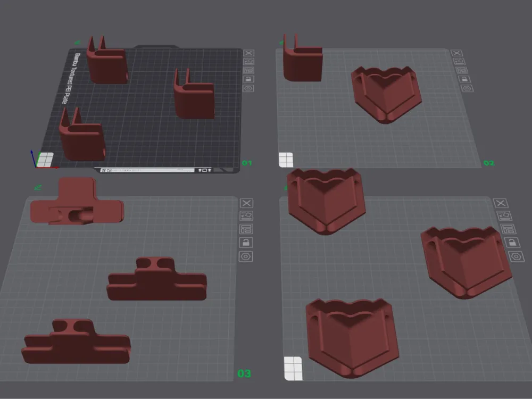
Task: Open plate 01 settings hexagon icon
Action: [x=248, y=88]
